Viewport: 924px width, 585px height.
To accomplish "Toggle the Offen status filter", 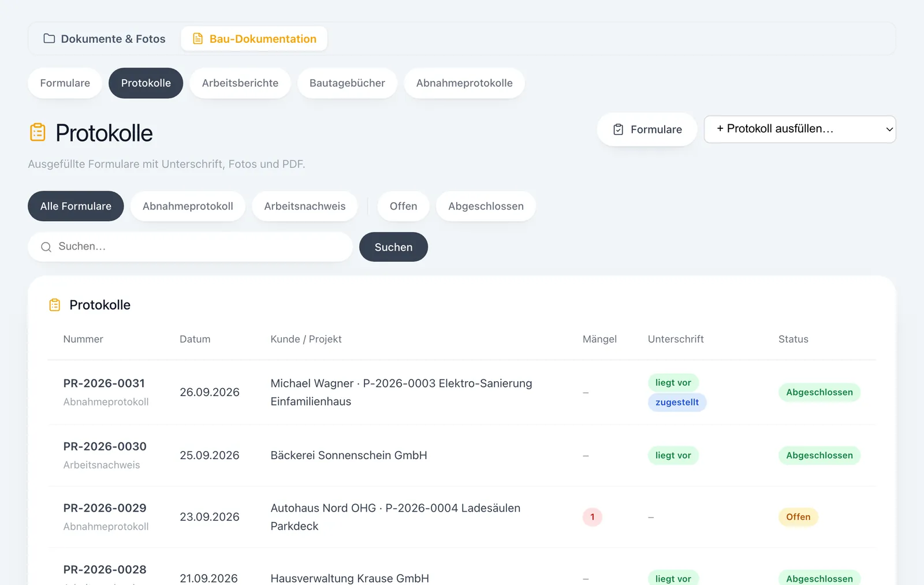I will click(403, 206).
